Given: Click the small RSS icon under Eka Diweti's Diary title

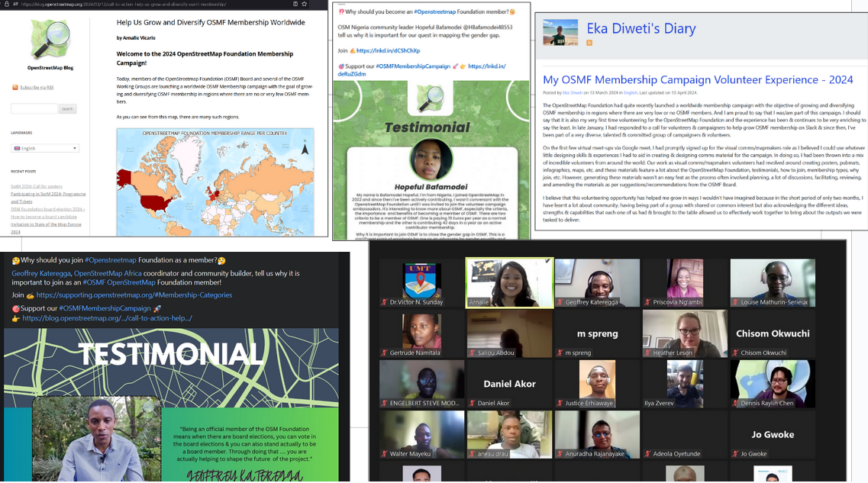Looking at the screenshot, I should tap(589, 43).
